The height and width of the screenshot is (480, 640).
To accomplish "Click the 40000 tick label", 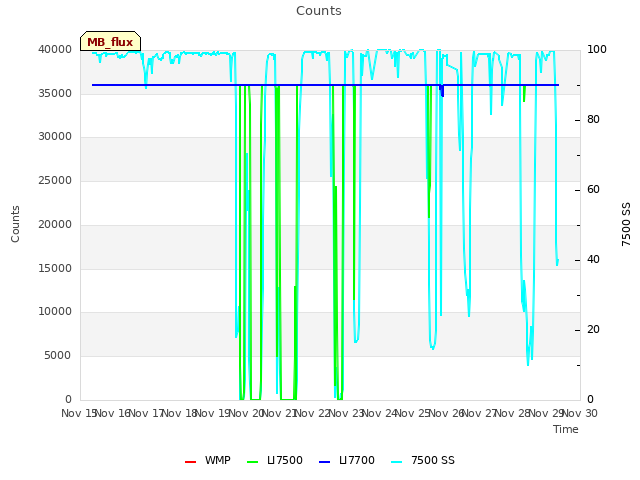I will click(55, 49).
